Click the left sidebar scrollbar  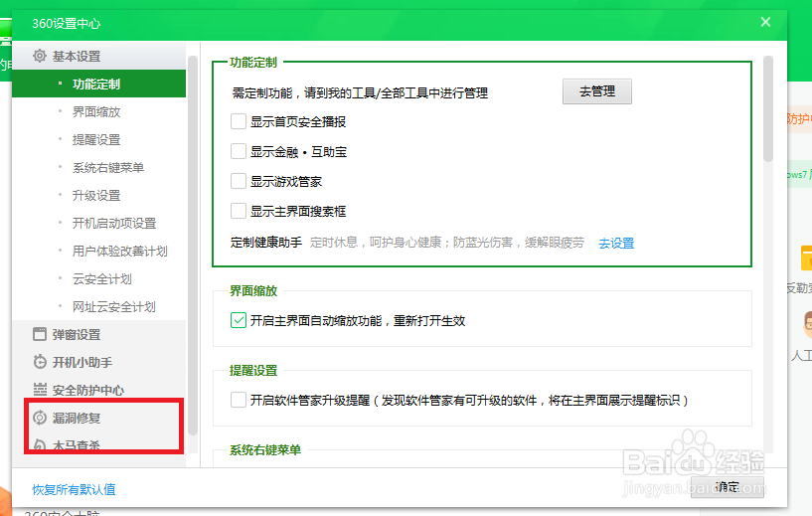coord(193,245)
